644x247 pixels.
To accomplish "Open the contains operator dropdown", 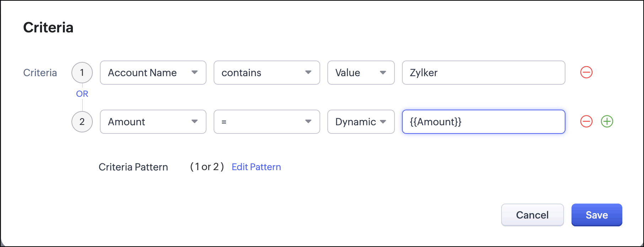I will (267, 73).
